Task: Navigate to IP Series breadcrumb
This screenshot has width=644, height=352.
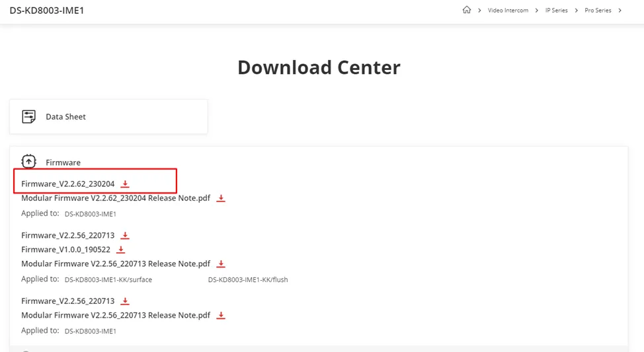Action: point(556,11)
